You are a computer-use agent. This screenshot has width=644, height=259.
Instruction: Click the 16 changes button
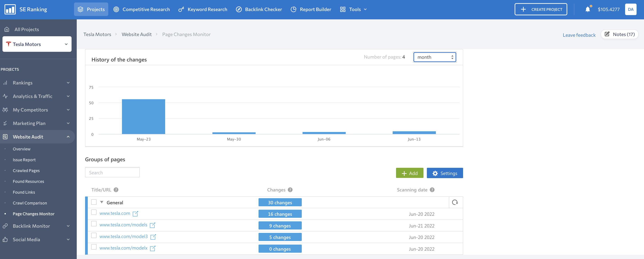pyautogui.click(x=280, y=214)
